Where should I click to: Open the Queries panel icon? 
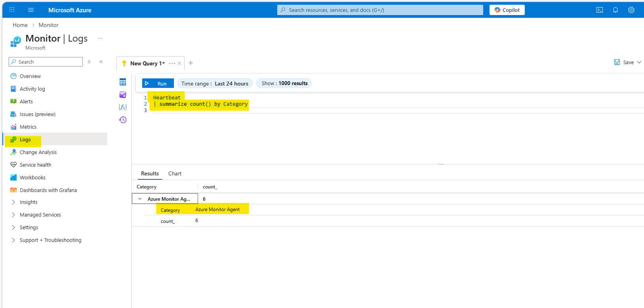pyautogui.click(x=123, y=95)
